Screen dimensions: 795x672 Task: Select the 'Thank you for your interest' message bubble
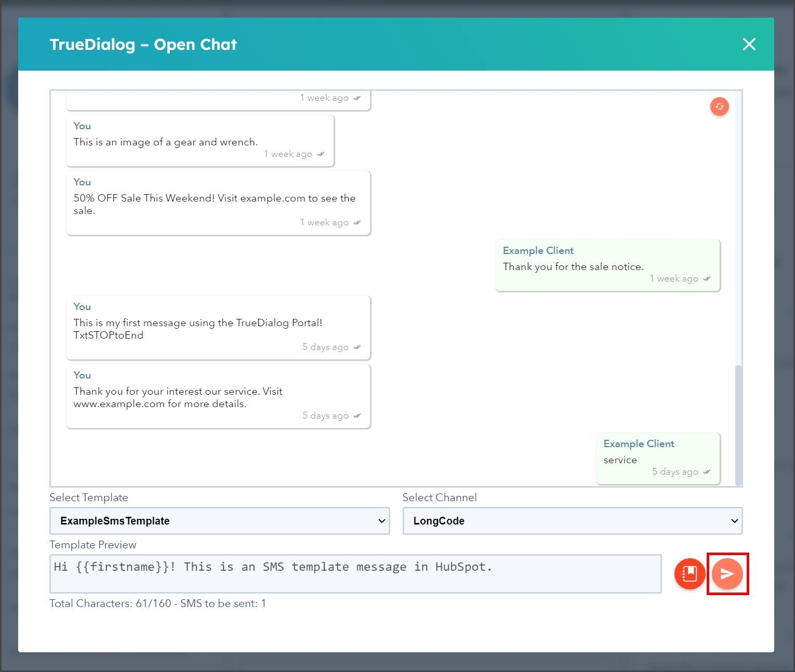tap(218, 396)
